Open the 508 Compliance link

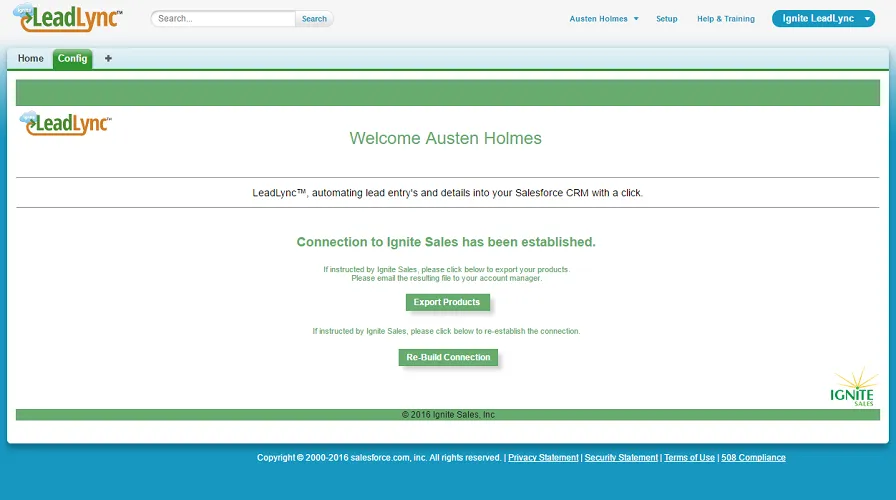753,458
